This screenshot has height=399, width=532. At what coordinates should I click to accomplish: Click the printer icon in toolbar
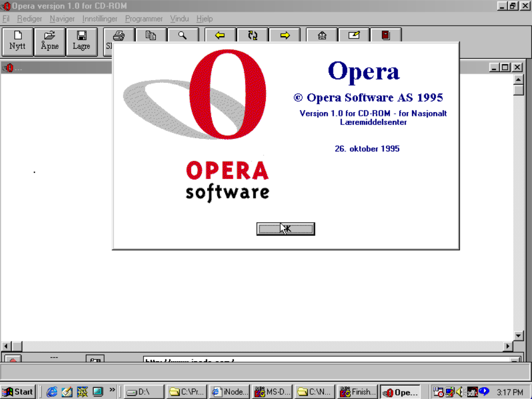coord(119,36)
